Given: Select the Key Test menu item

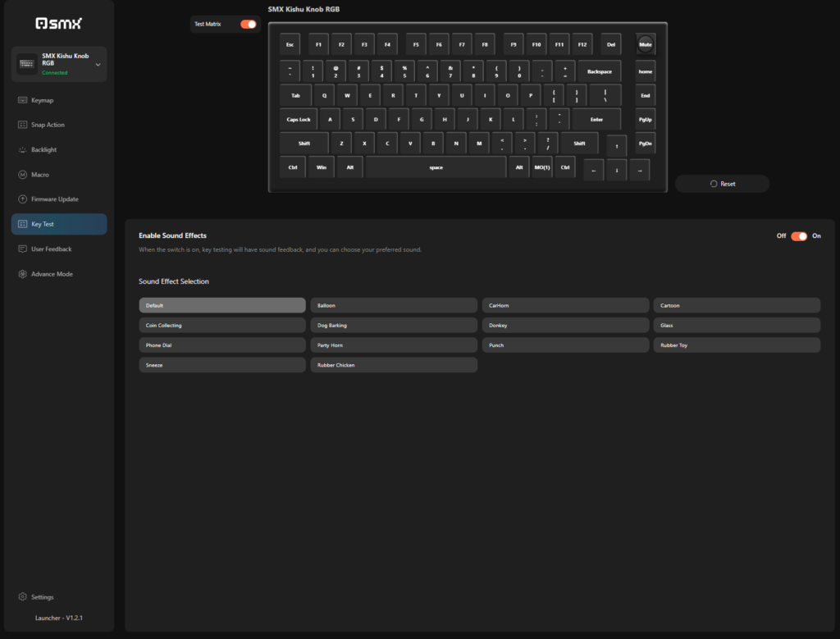Looking at the screenshot, I should [59, 224].
